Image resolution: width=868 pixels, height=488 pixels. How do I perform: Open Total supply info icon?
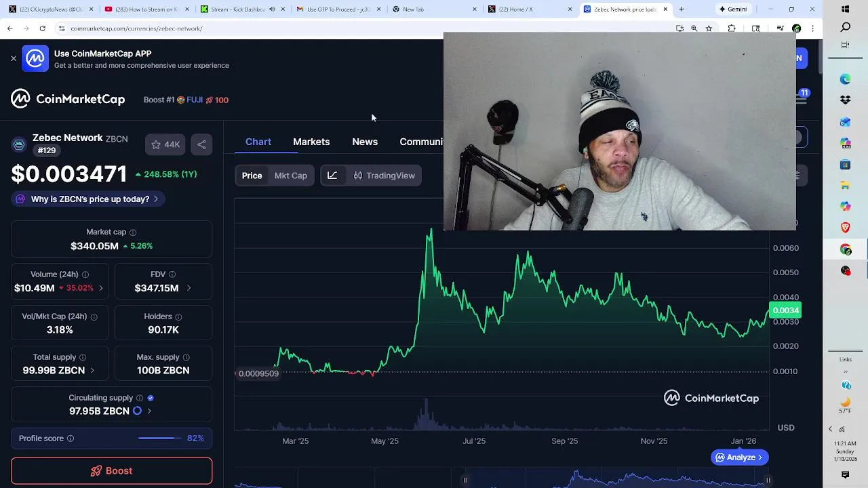(83, 357)
